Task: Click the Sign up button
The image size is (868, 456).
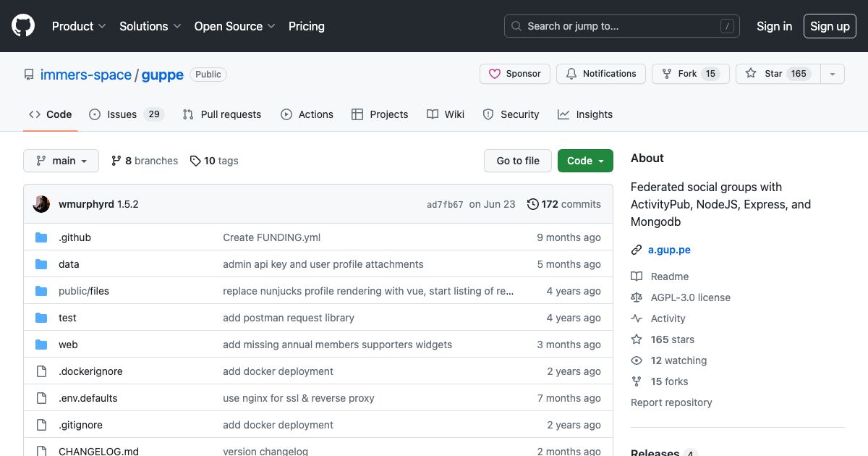Action: point(830,26)
